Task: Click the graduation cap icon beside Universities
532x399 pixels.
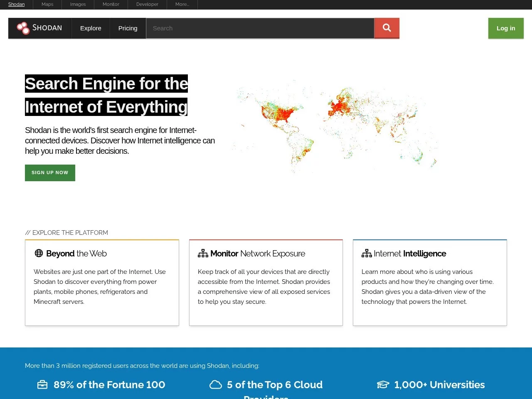Action: (x=383, y=385)
